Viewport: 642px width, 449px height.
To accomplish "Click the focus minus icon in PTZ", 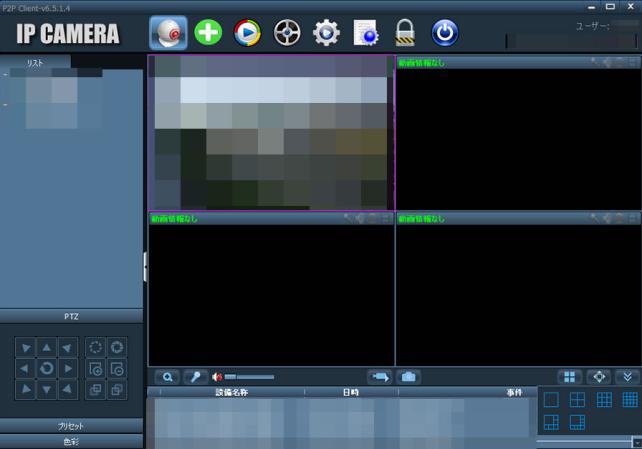I will (117, 369).
